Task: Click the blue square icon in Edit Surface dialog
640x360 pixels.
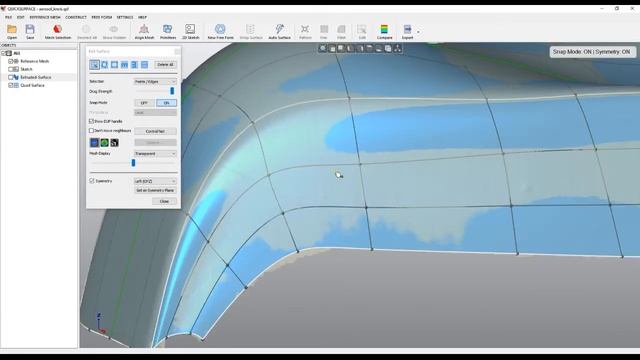Action: pos(94,142)
